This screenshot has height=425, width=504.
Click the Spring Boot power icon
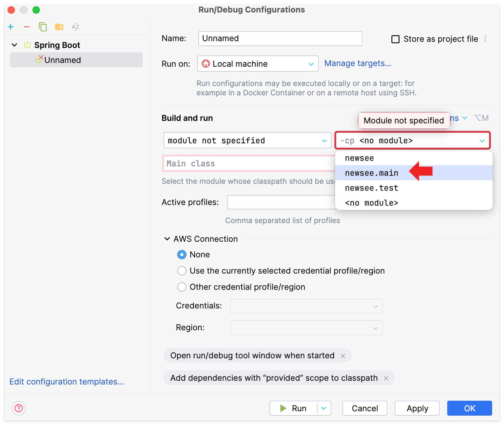(x=27, y=45)
